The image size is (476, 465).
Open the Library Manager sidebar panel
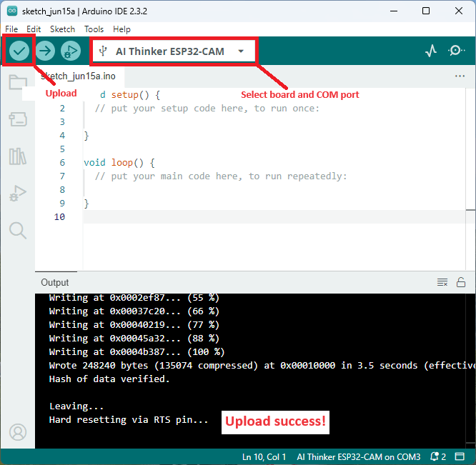(x=18, y=156)
